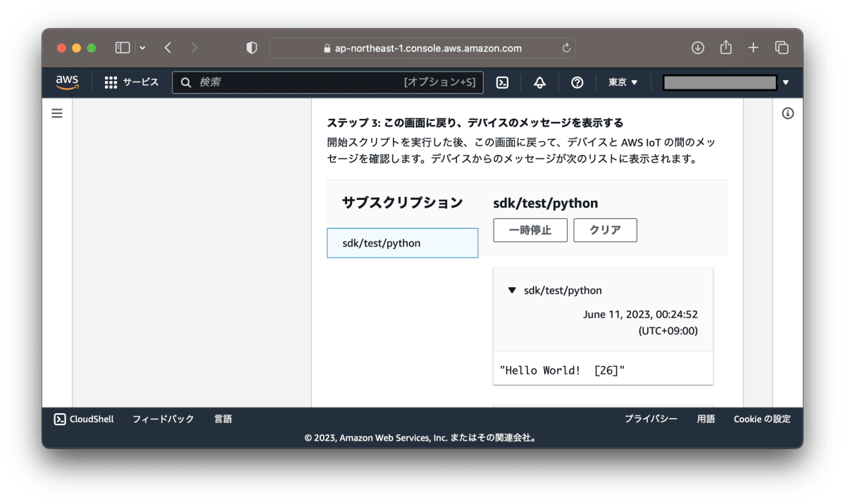845x504 pixels.
Task: Reload the page
Action: point(565,48)
